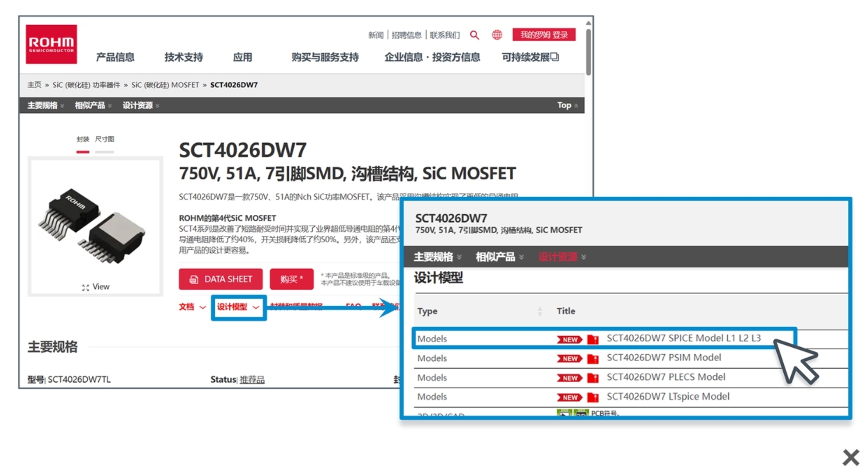The width and height of the screenshot is (868, 475).
Task: Click the file icon beside PSIM Model
Action: (x=593, y=359)
